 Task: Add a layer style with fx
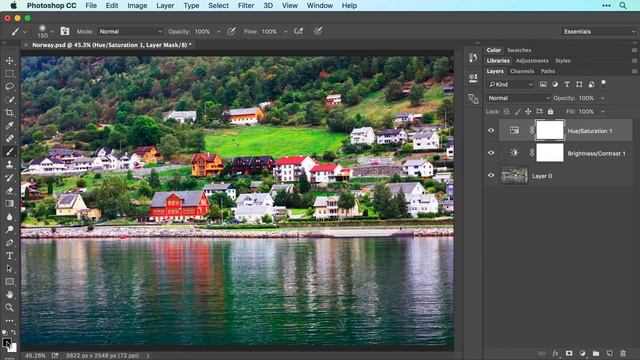[555, 353]
